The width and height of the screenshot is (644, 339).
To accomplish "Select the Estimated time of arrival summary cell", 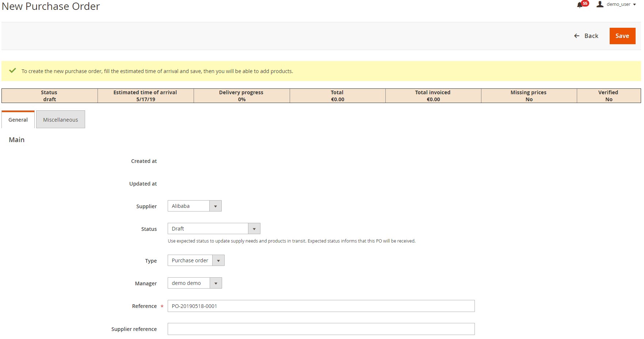I will [145, 96].
